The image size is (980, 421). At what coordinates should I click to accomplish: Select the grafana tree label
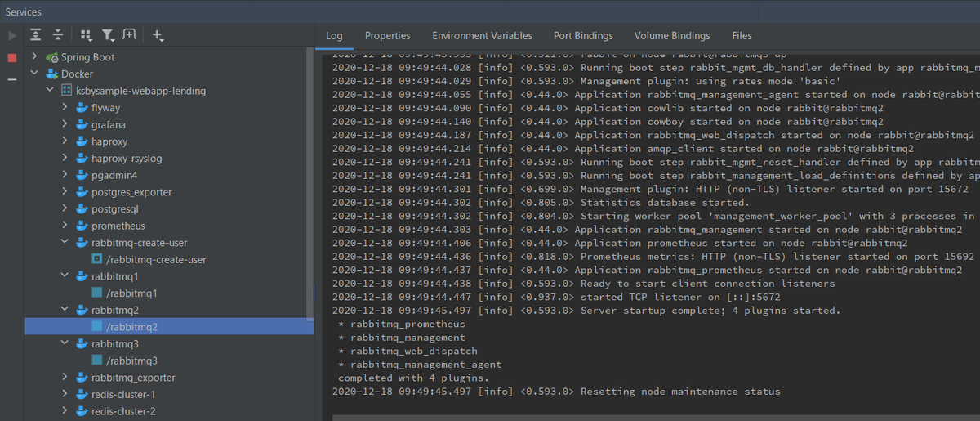109,124
